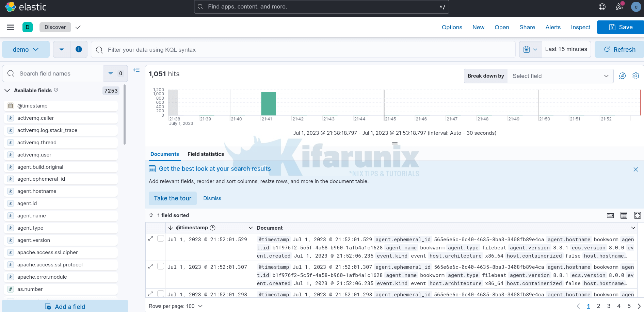This screenshot has width=644, height=312.
Task: Open the Alerts menu
Action: click(553, 27)
